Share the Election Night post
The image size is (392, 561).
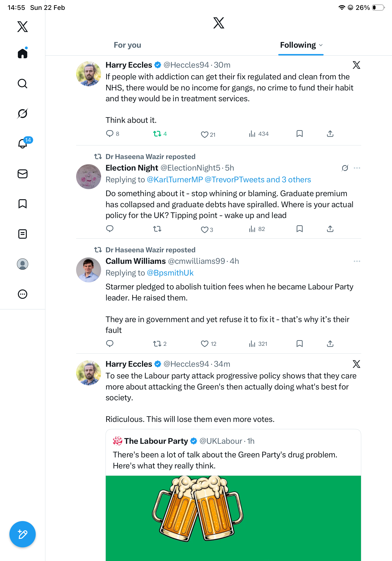coord(330,229)
